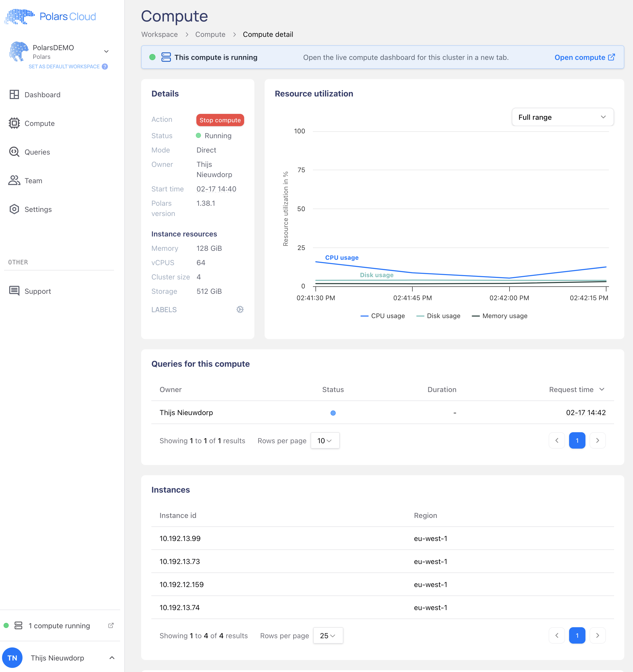
Task: Open the Full range time selector
Action: tap(562, 117)
